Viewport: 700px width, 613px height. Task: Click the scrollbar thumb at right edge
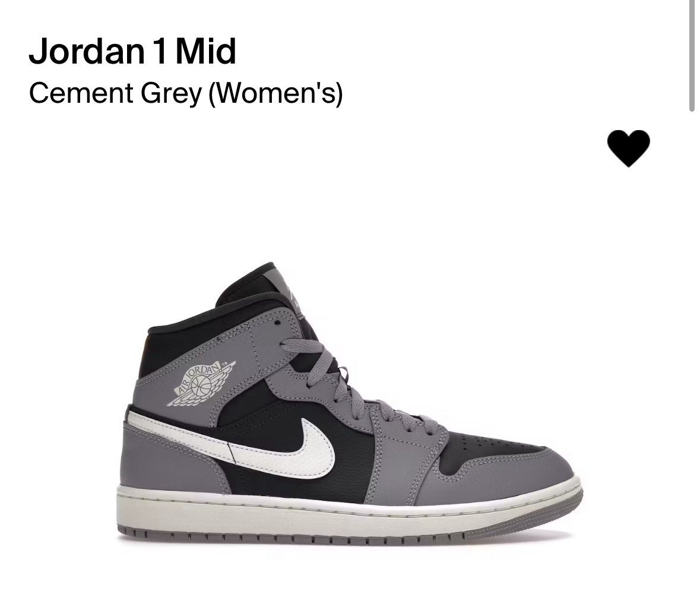click(692, 55)
